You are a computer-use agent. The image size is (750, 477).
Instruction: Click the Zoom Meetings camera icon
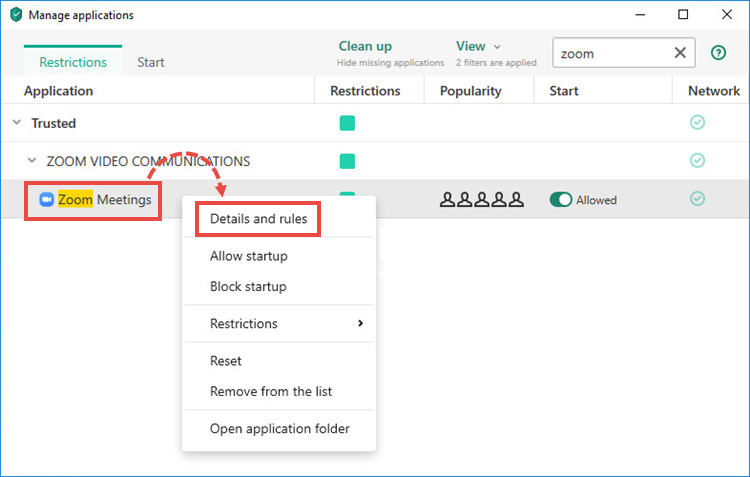tap(46, 200)
